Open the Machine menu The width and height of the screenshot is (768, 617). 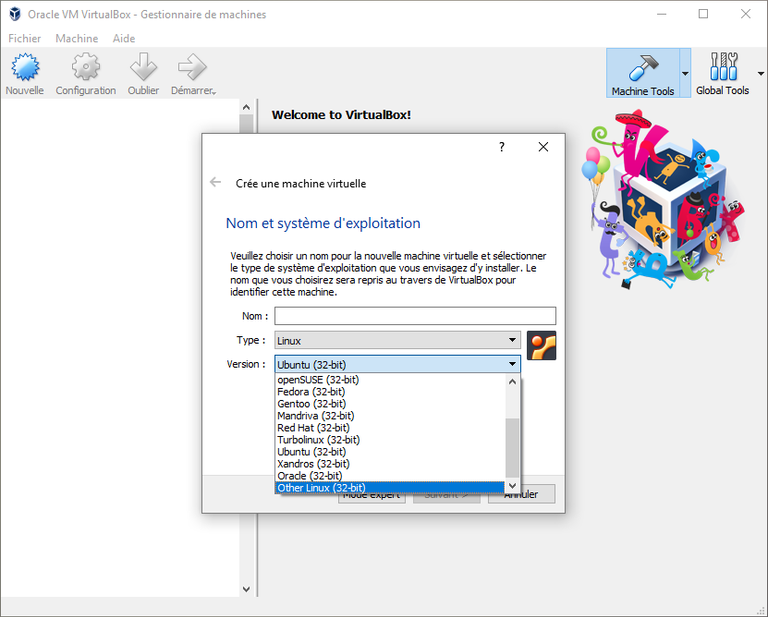pos(76,38)
